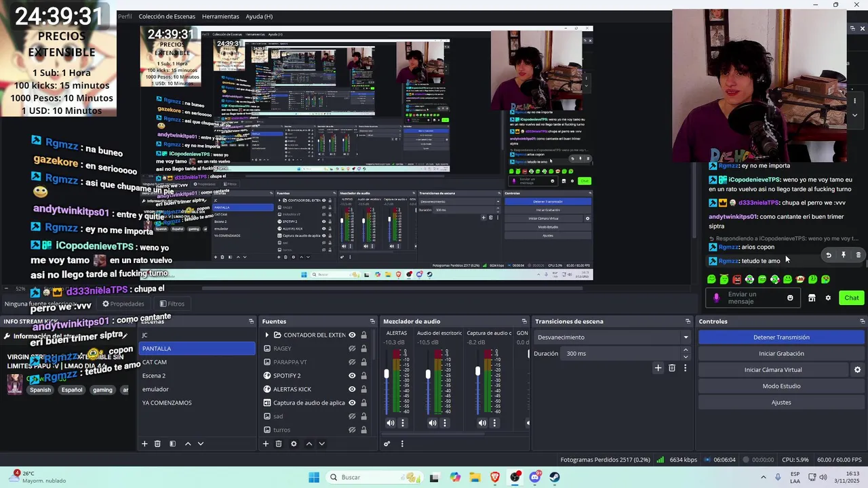Open chat settings gear icon

click(x=828, y=298)
